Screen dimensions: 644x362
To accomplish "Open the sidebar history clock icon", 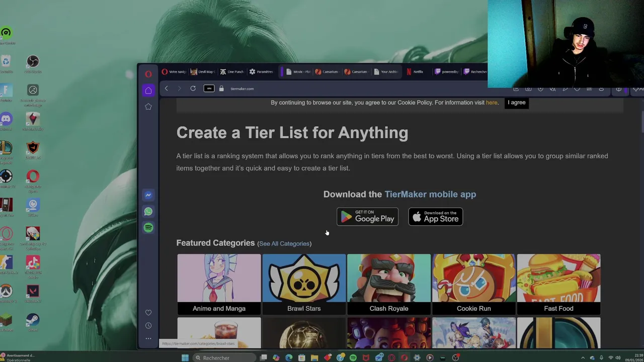I will coord(148,326).
